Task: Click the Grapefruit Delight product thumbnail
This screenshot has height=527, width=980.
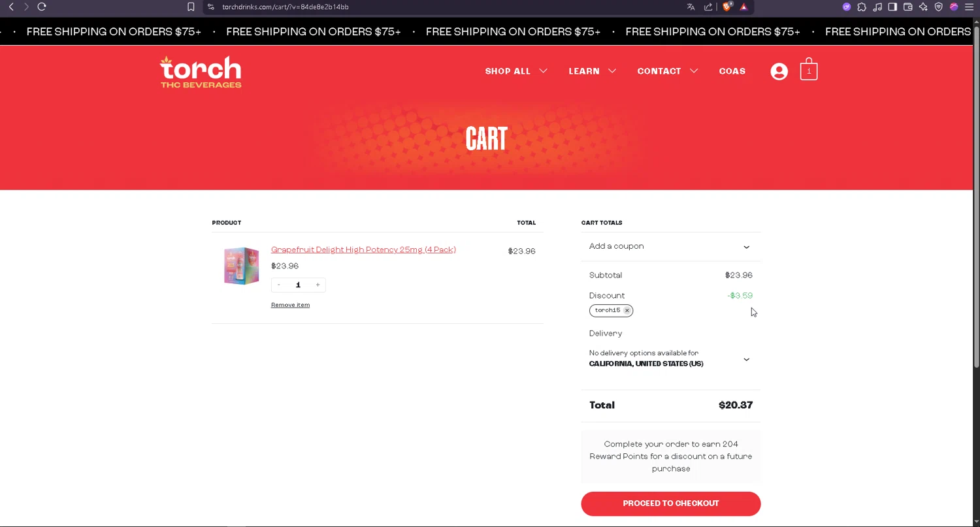Action: (241, 266)
